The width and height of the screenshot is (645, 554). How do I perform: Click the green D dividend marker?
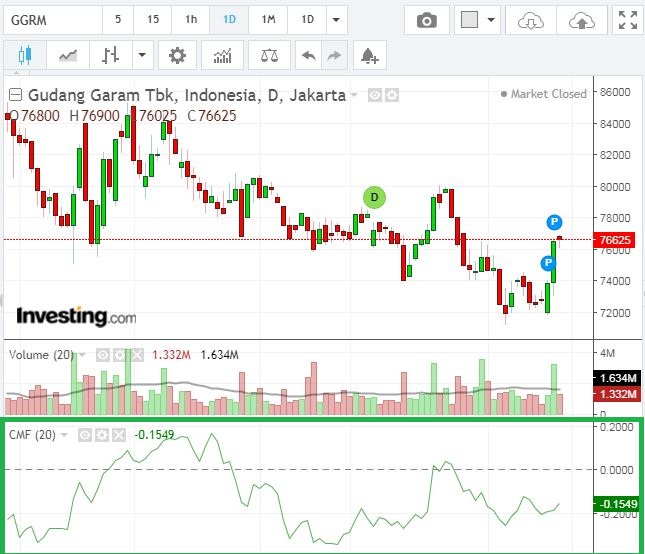[x=374, y=197]
